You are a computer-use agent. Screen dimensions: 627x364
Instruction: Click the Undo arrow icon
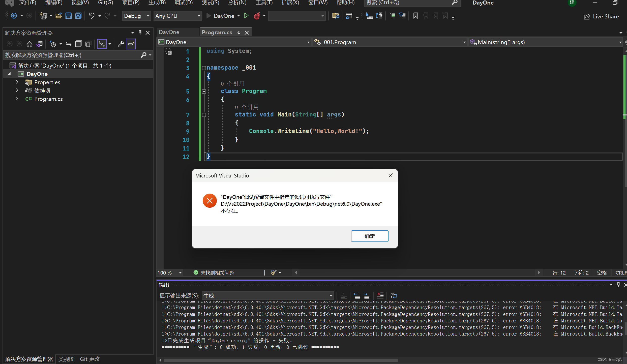point(92,16)
